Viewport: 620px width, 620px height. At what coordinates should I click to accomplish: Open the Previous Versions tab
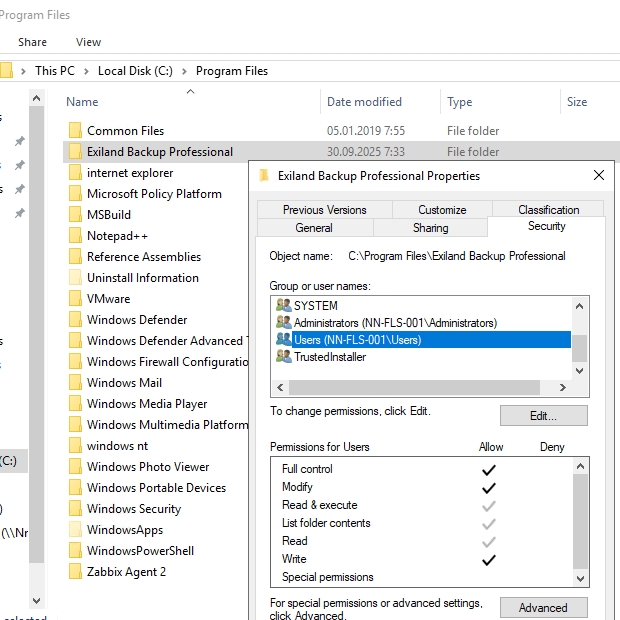pyautogui.click(x=324, y=210)
